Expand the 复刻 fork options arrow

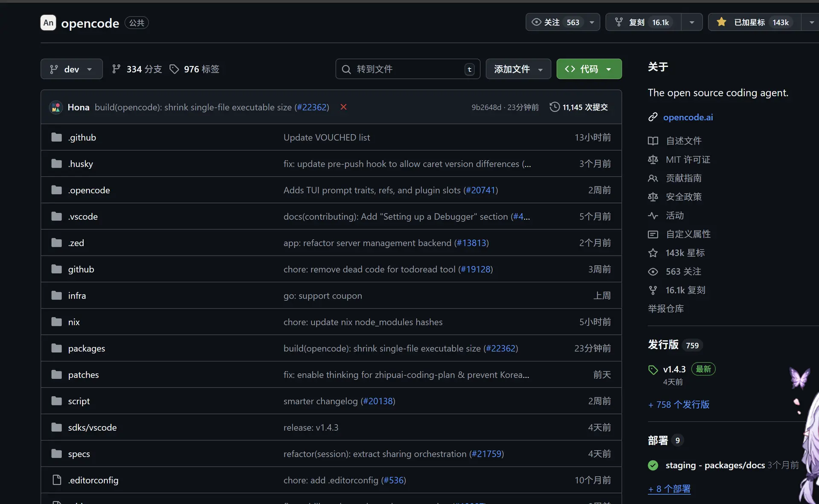692,22
